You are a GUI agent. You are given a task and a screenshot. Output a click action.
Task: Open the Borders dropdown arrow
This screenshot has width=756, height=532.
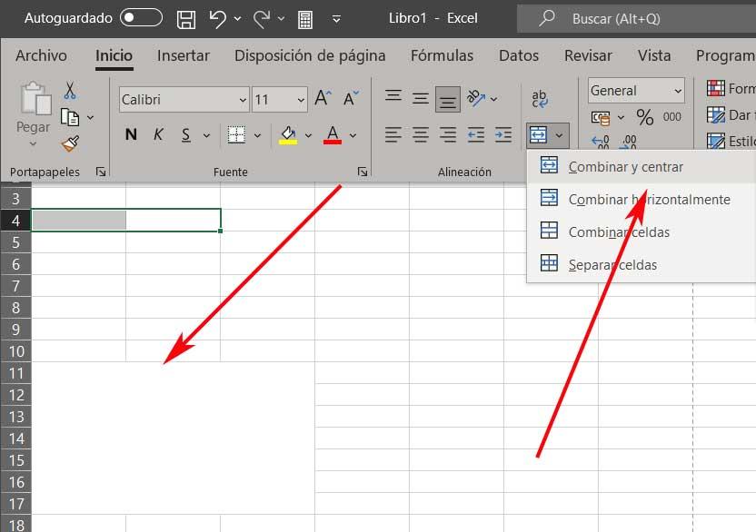click(257, 135)
